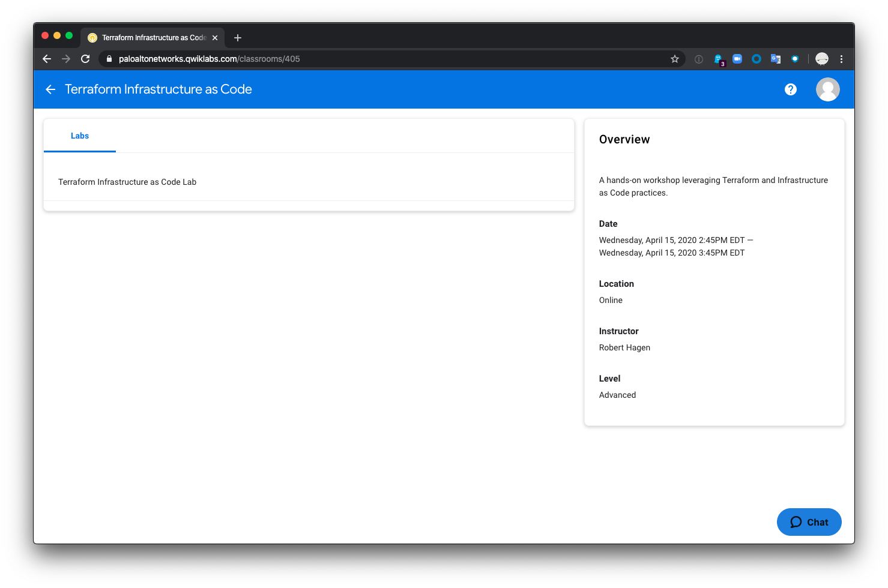Click the Date label
The height and width of the screenshot is (588, 888).
pos(608,224)
